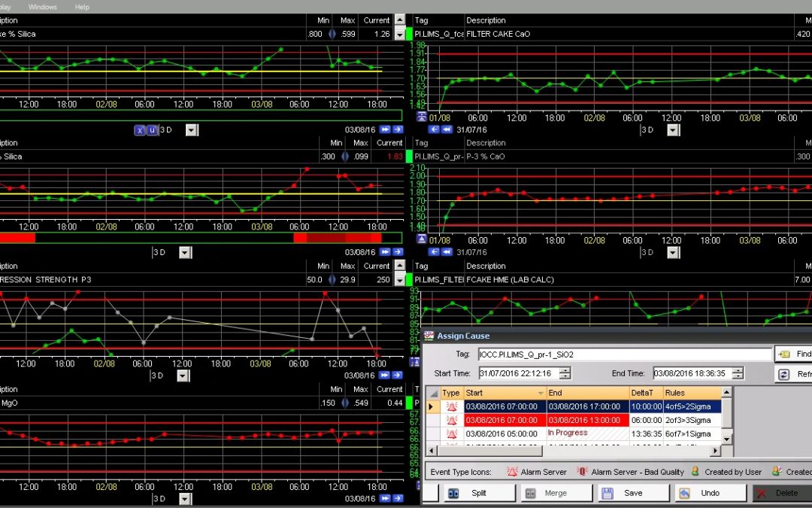Screen dimensions: 812x508
Task: Click the autoscale icon left of FILTER CAKE CaO time axis
Action: (422, 116)
